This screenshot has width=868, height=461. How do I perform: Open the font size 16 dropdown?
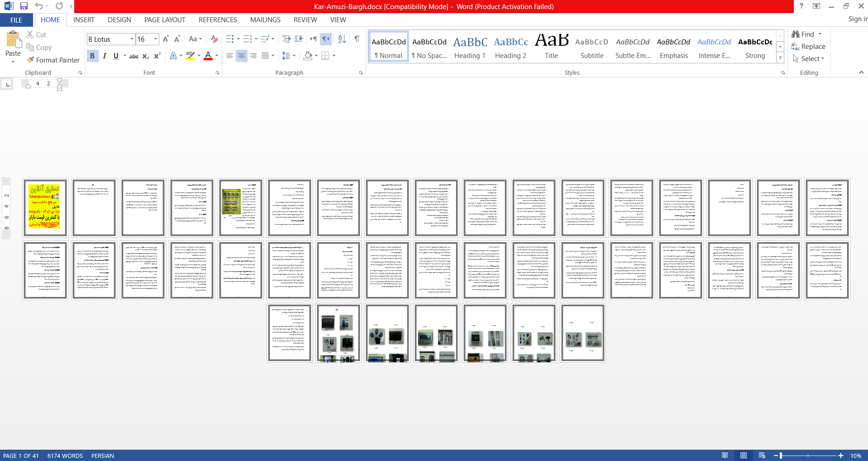[156, 39]
